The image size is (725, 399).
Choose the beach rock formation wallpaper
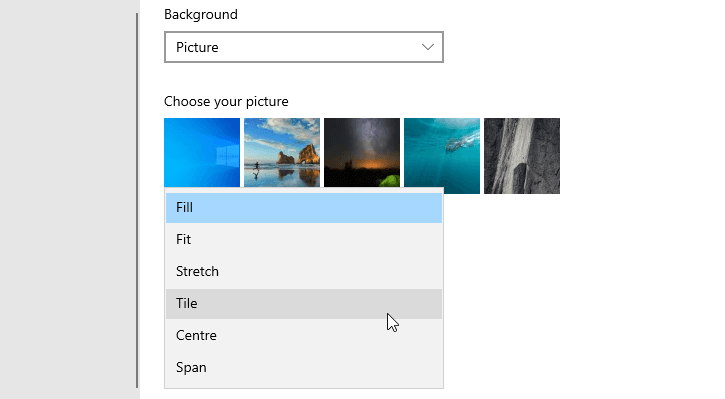coord(282,153)
